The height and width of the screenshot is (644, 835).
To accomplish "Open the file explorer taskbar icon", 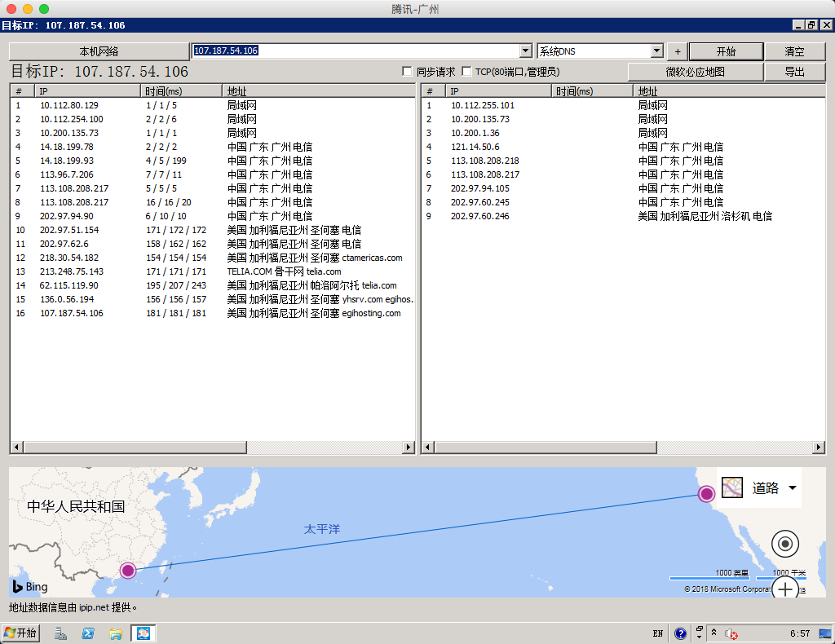I will (115, 633).
